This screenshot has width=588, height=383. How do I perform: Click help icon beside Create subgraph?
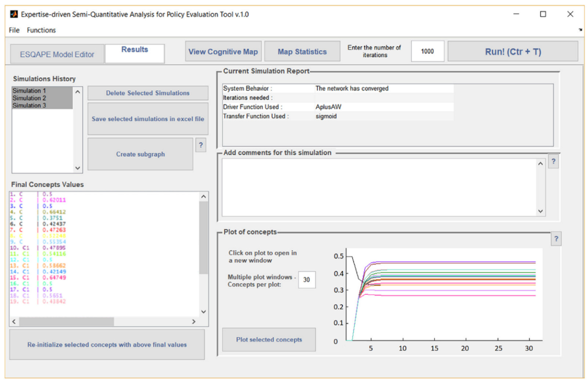[x=201, y=145]
